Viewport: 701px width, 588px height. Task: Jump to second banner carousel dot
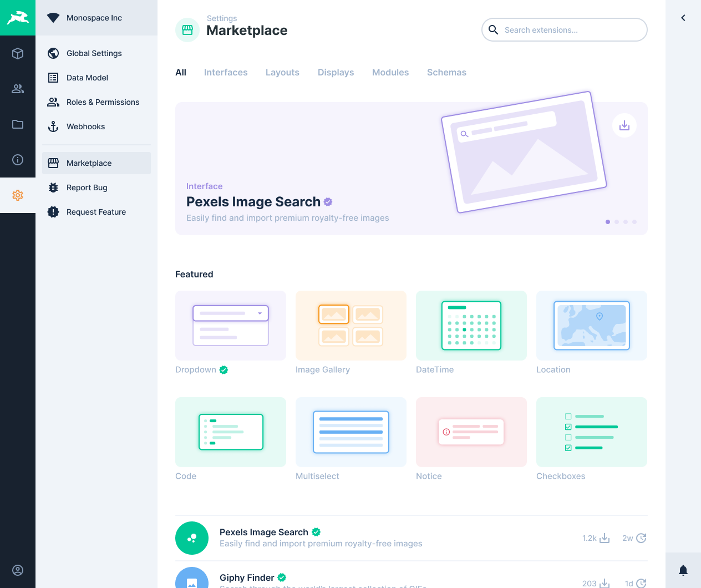tap(617, 222)
